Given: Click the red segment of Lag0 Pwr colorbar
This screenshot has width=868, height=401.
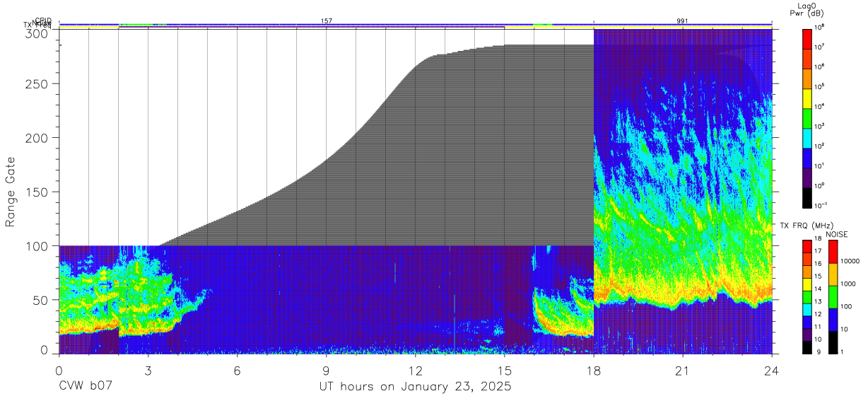Looking at the screenshot, I should coord(807,38).
